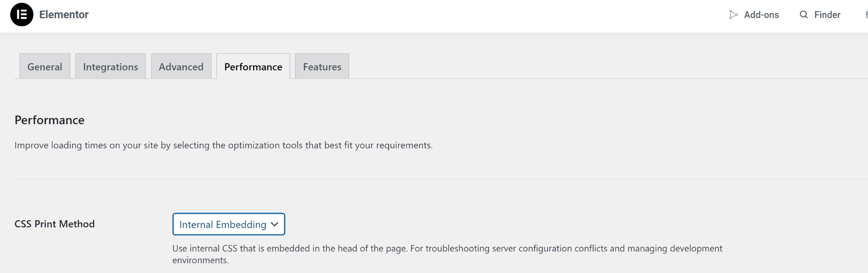Click the Finder magnifying glass icon
868x273 pixels.
click(804, 15)
